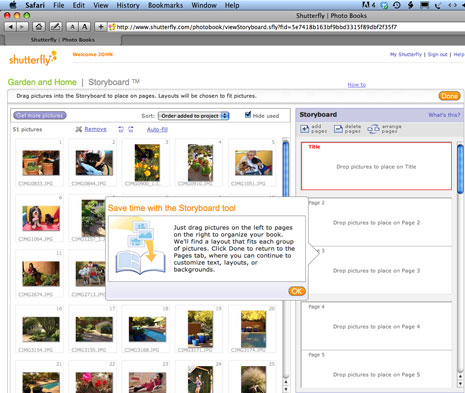Click the autofill pencil toolbar icon
This screenshot has width=465, height=393.
click(x=55, y=27)
